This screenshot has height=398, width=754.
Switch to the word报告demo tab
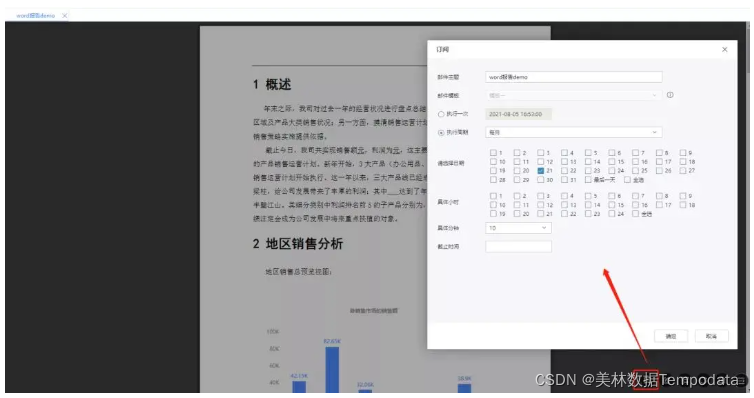pyautogui.click(x=36, y=16)
